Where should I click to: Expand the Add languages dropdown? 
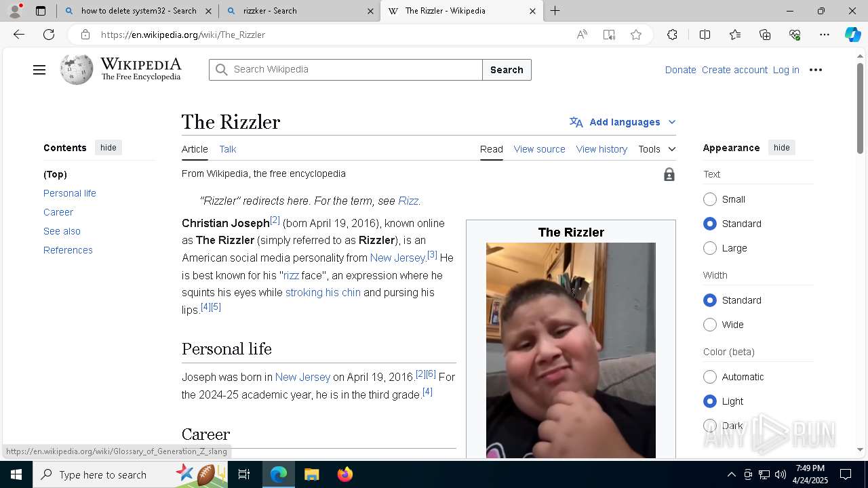623,122
